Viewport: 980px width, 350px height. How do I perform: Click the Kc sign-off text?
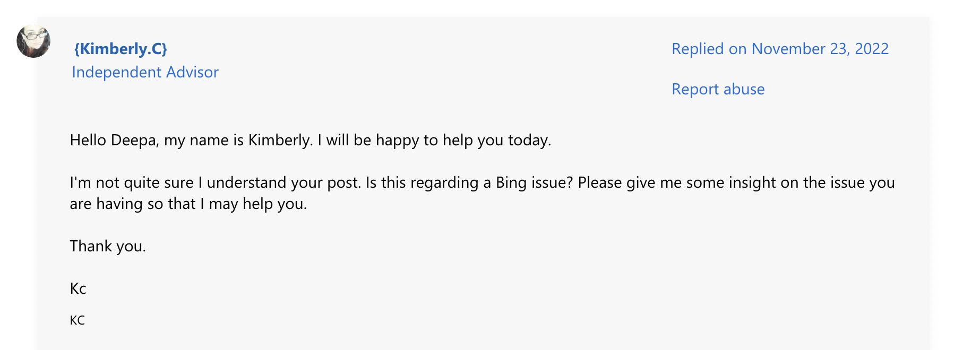[78, 288]
